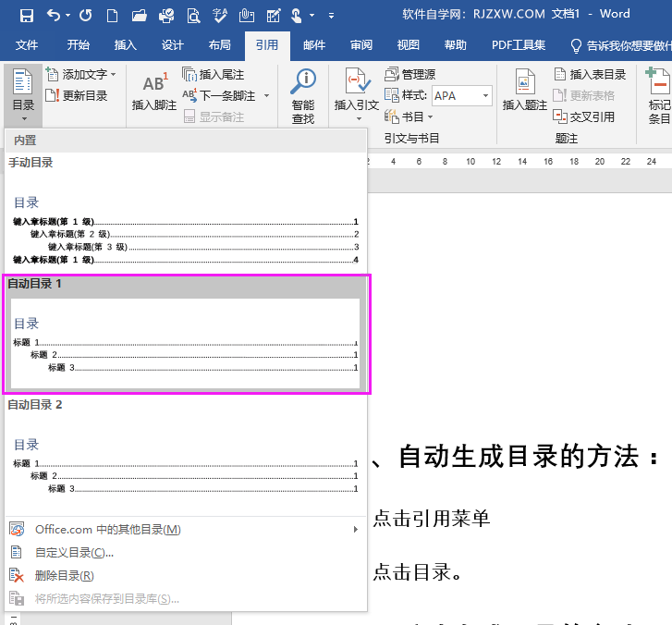Open the Undo history dropdown arrow
The width and height of the screenshot is (672, 625).
pyautogui.click(x=67, y=16)
